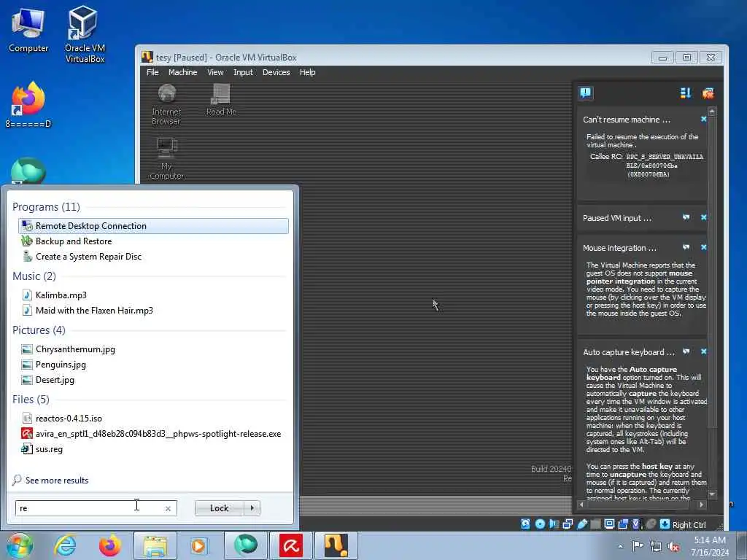Click the Lock button in Start menu

(219, 508)
